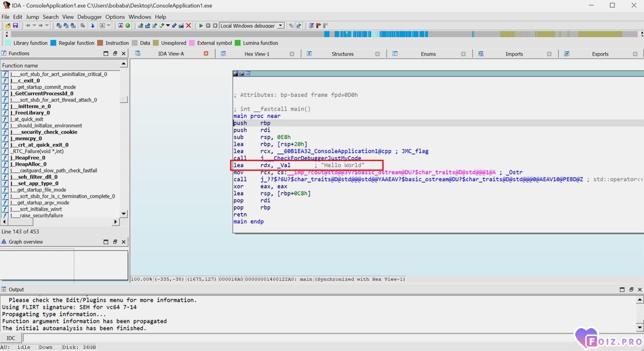Close the Graph overview panel
Screen dimensions: 644x351
point(124,242)
